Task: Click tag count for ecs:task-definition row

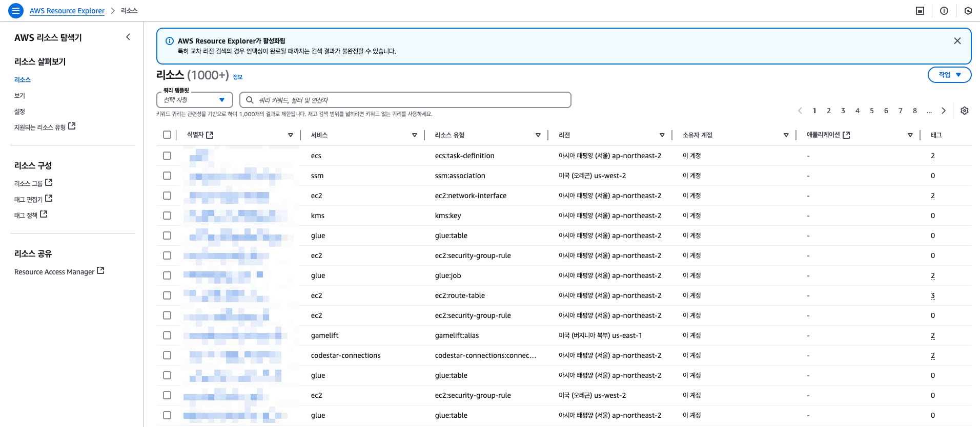Action: 933,156
